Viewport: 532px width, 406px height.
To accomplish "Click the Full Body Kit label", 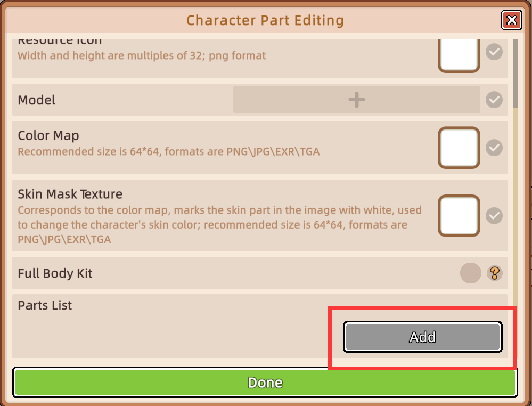I will [55, 274].
